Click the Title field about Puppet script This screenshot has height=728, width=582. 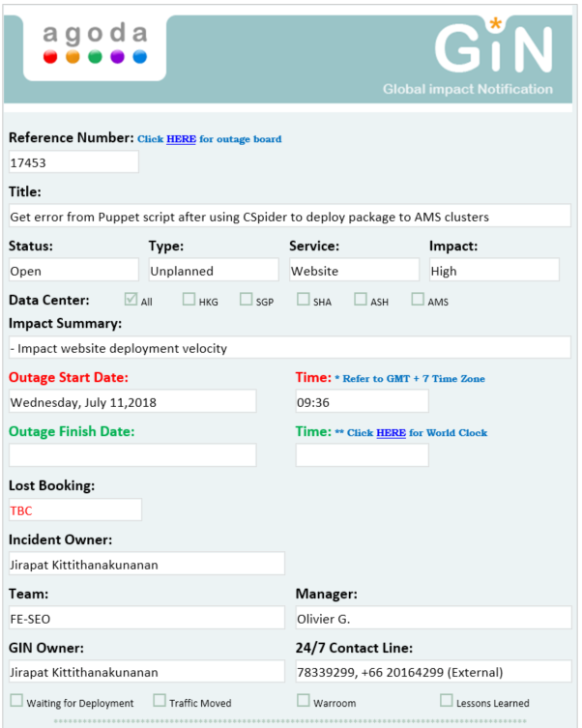tap(290, 216)
